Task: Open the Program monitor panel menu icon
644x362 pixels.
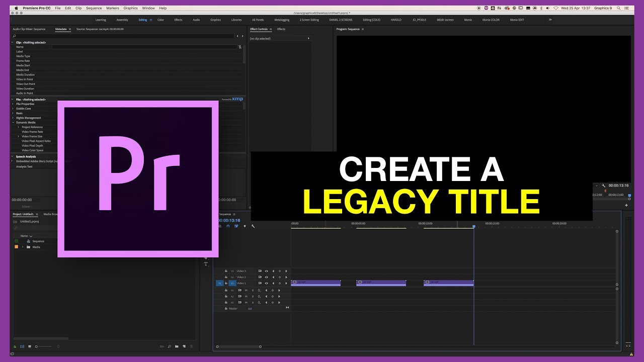Action: (363, 29)
